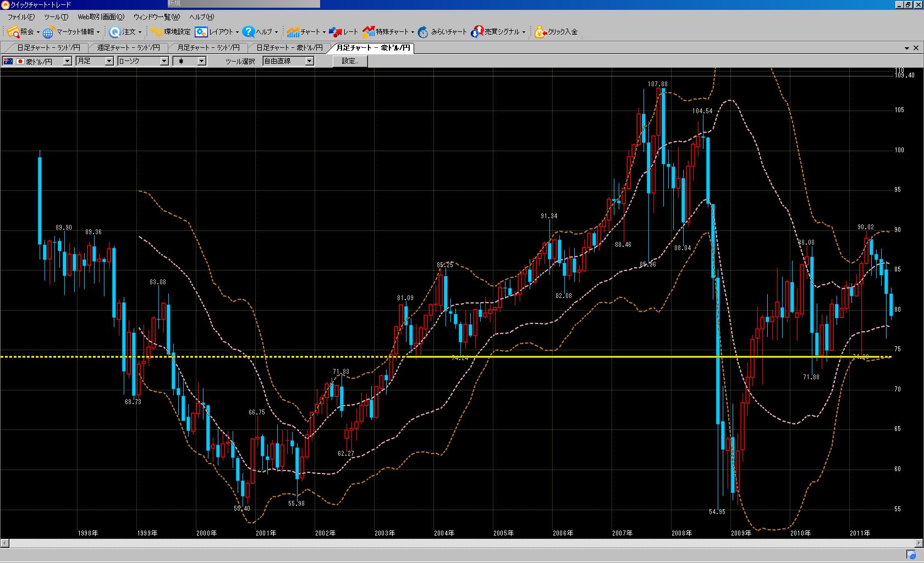This screenshot has height=563, width=924.
Task: Open マーケット情報 globe icon in toolbar
Action: point(48,32)
